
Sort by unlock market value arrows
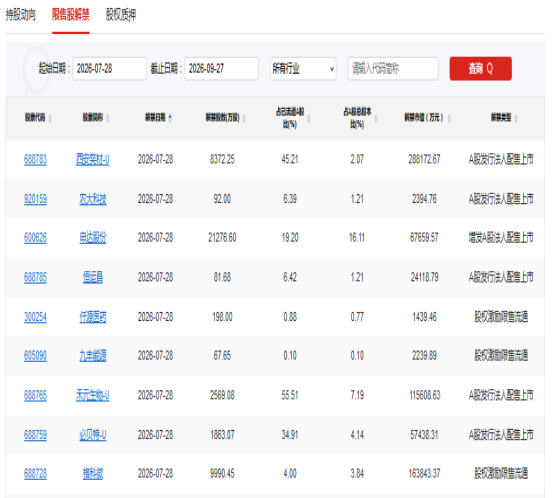pos(449,118)
